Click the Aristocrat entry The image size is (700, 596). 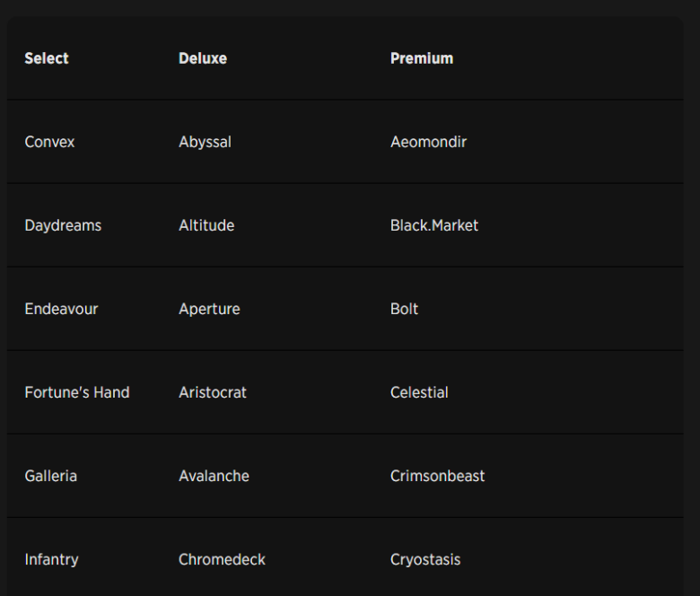pyautogui.click(x=213, y=392)
